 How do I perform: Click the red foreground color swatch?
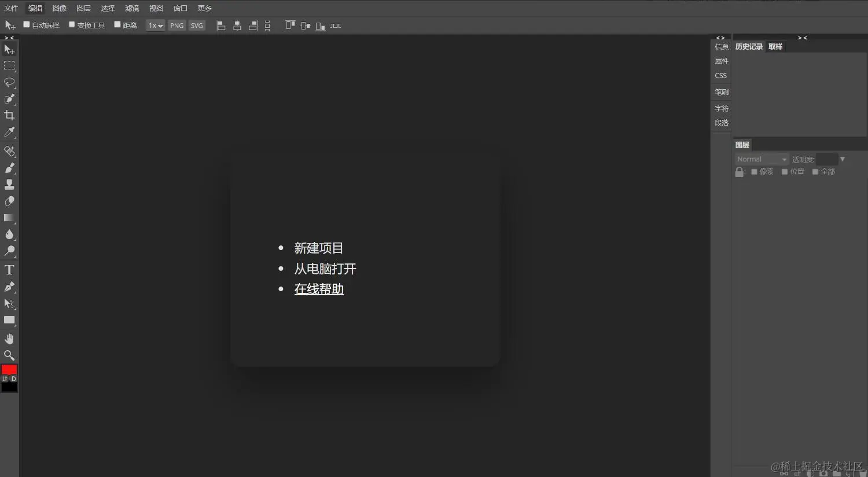[9, 371]
